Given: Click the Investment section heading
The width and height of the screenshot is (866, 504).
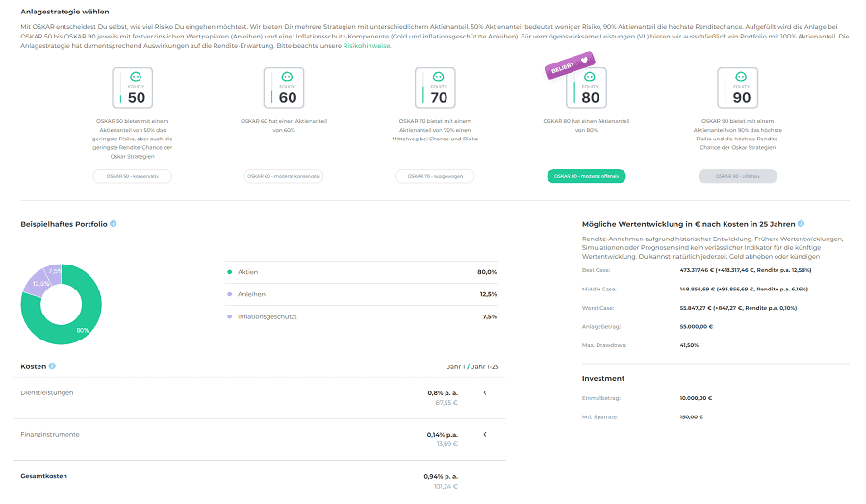Looking at the screenshot, I should [603, 379].
